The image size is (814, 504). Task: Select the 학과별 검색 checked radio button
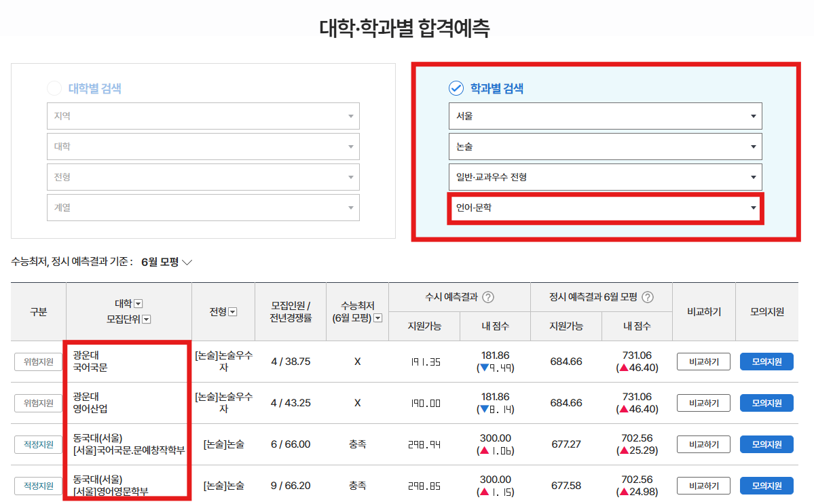coord(456,88)
